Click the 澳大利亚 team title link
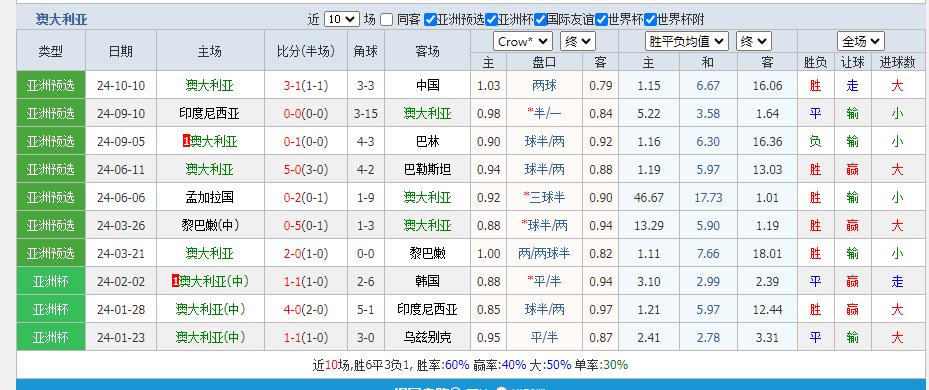929x390 pixels. coord(61,20)
